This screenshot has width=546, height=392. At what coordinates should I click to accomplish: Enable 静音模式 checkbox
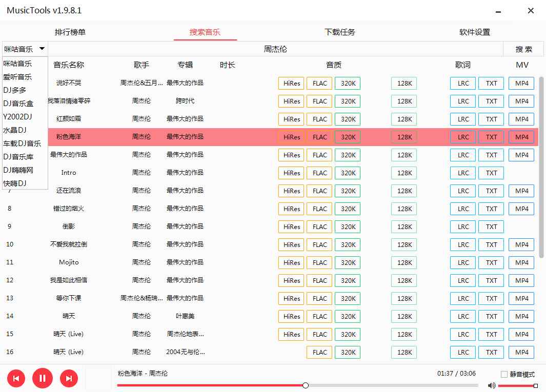click(504, 374)
